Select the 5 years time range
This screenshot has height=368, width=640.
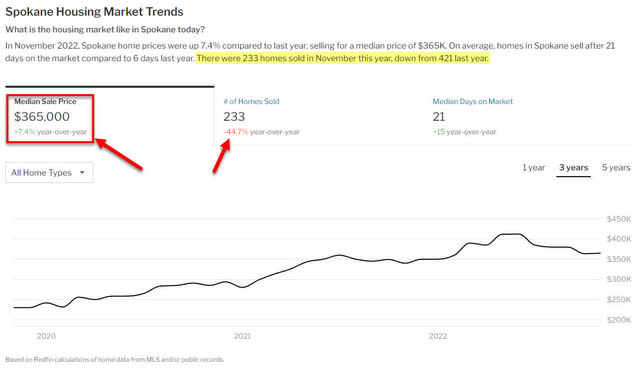click(x=616, y=168)
